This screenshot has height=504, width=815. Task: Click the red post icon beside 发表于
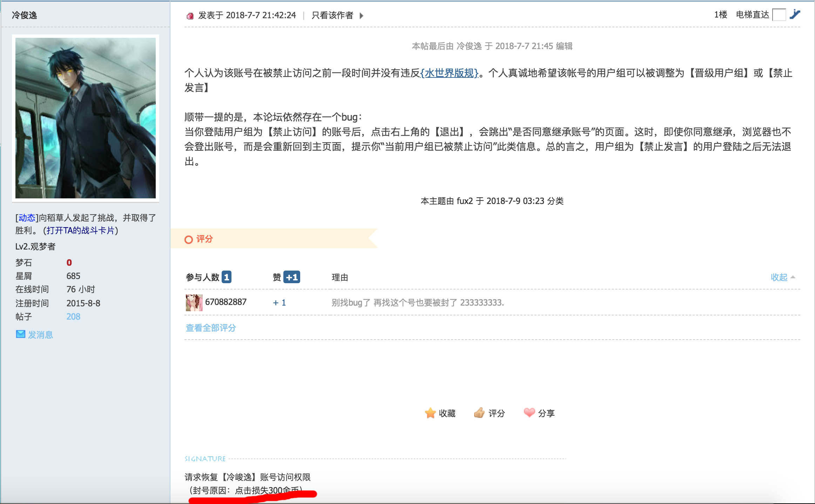pos(190,16)
